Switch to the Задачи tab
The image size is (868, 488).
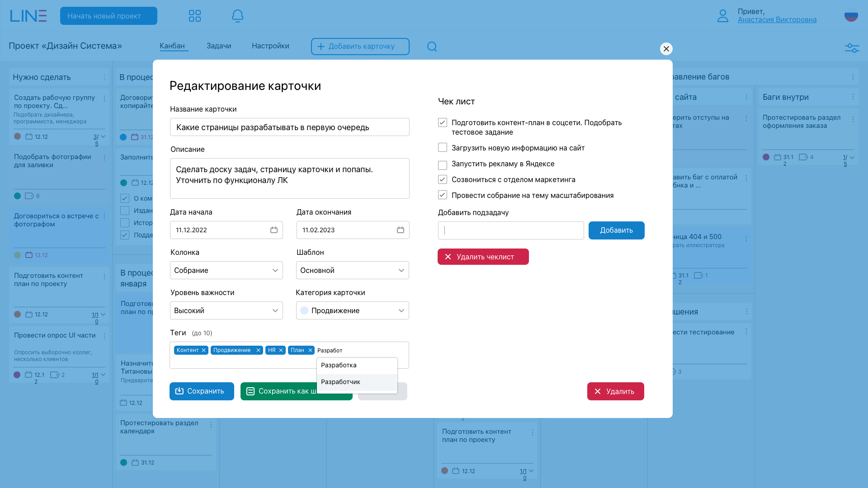point(219,46)
